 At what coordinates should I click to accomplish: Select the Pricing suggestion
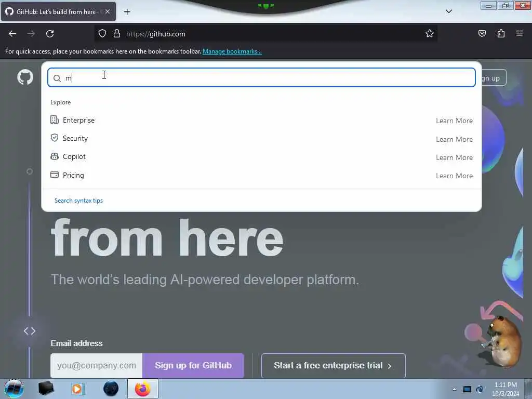[x=261, y=175]
